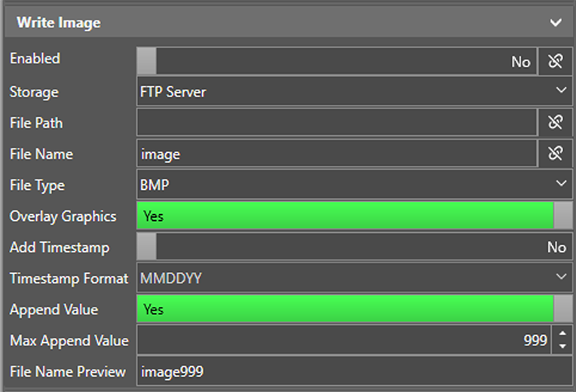Image resolution: width=576 pixels, height=392 pixels.
Task: Click the Overlay Graphics label
Action: pos(63,216)
